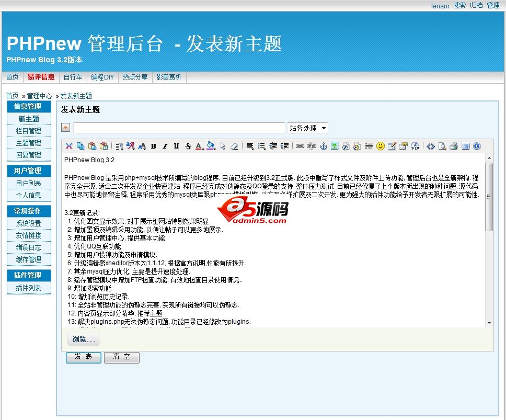
Task: Click the Print icon in editor toolbar
Action: 454,146
